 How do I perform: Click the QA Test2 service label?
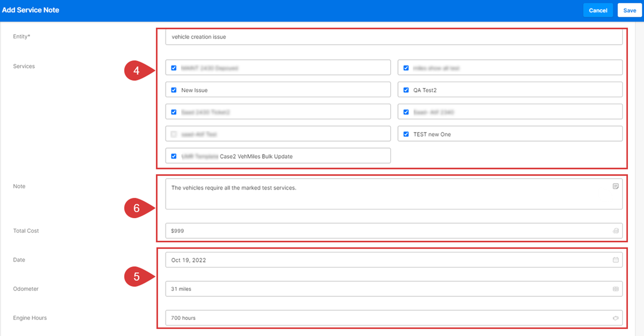[425, 90]
